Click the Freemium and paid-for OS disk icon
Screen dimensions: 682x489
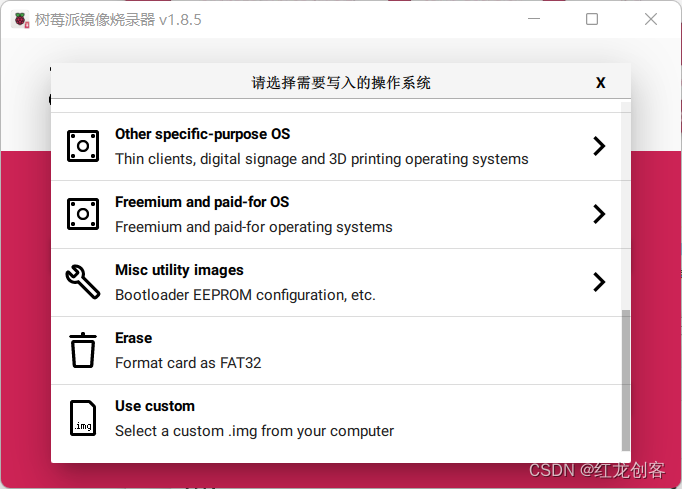(83, 214)
